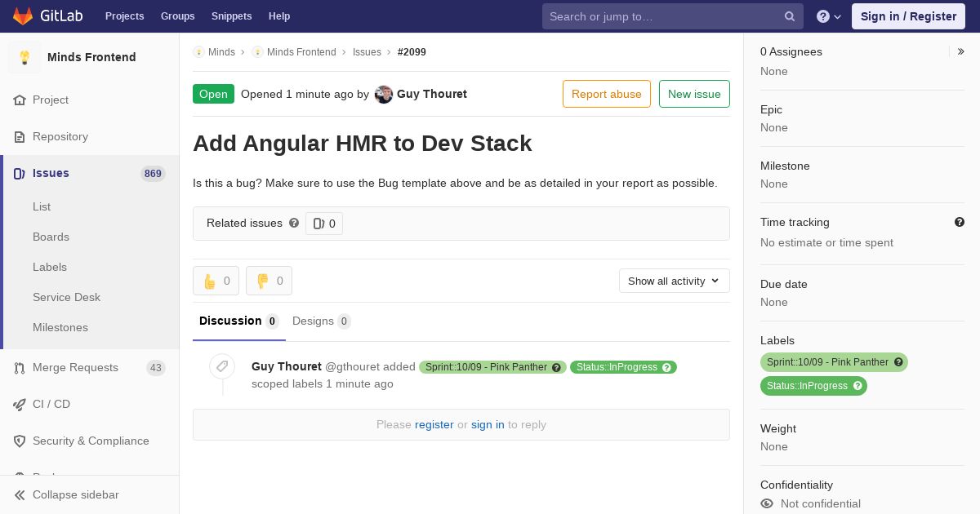Click the Report abuse button
Screen dimensions: 980x514
[x=607, y=94]
